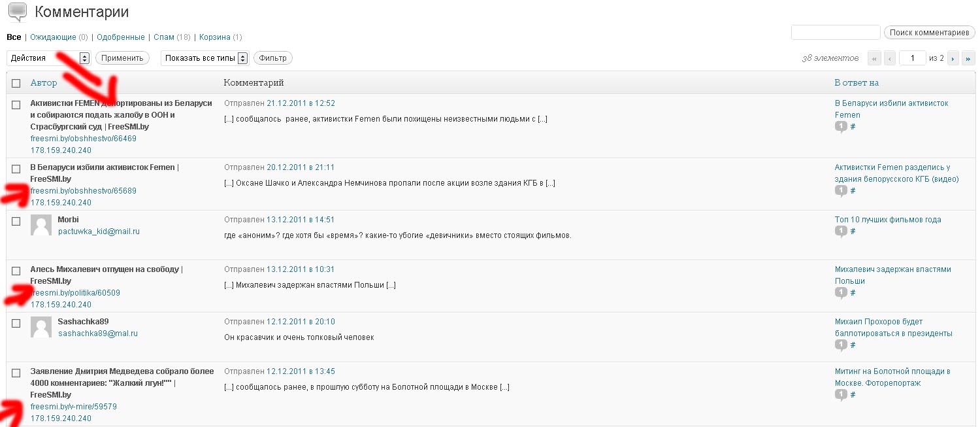Click the comment search input field

click(x=835, y=33)
